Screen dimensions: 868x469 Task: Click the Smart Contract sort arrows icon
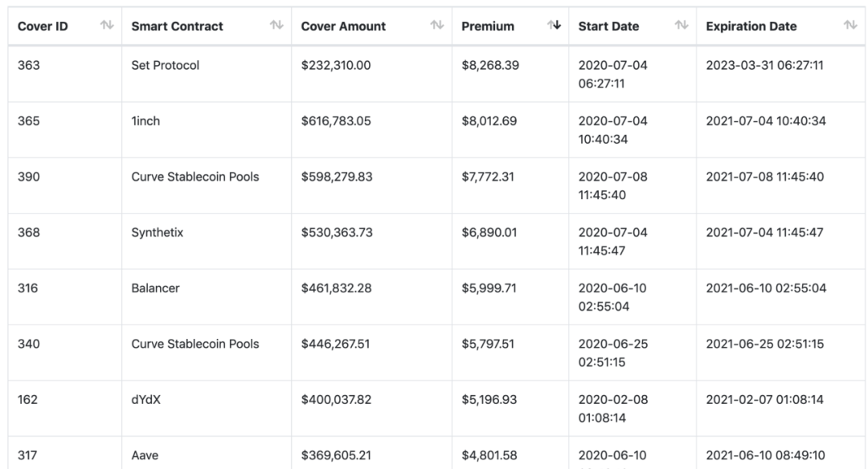pyautogui.click(x=276, y=27)
